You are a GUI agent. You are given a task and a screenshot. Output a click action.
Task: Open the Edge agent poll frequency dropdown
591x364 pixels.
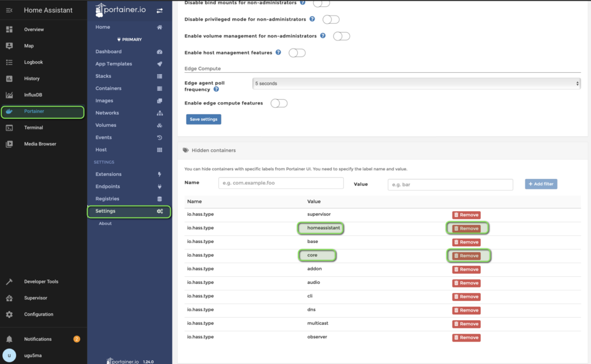click(x=417, y=83)
